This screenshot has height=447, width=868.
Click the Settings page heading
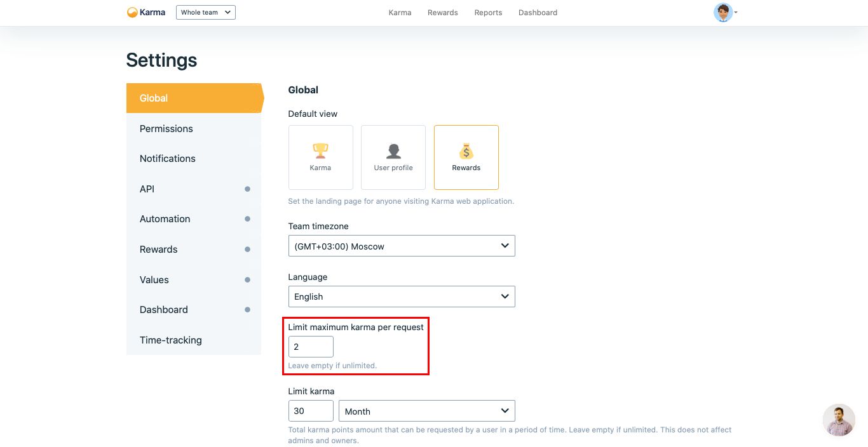(161, 60)
